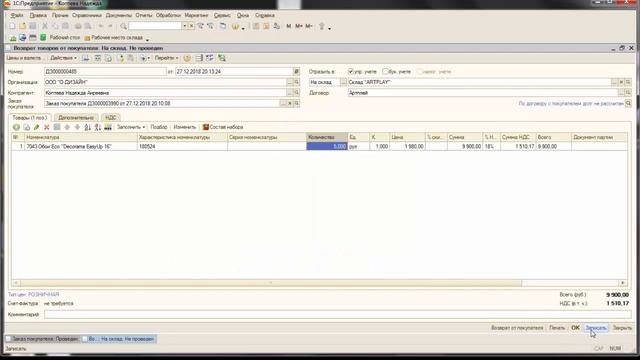Viewport: 640px width, 360px height.
Task: Open the Отчеты menu
Action: point(144,15)
